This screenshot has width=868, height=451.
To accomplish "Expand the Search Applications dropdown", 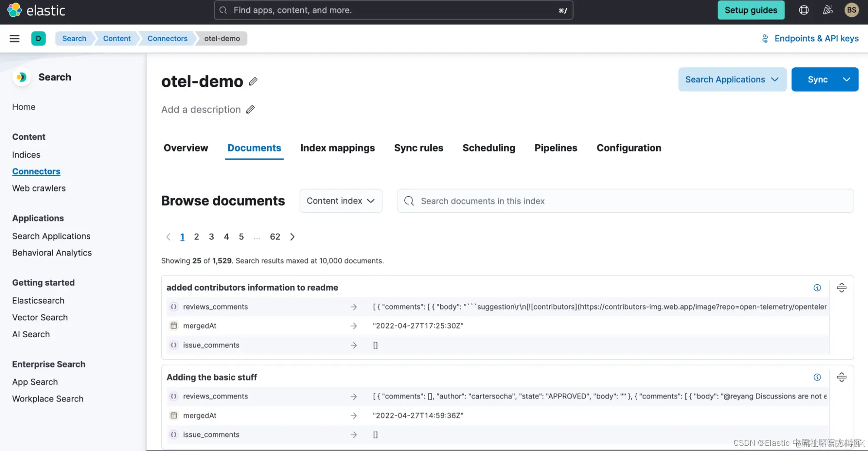I will point(732,79).
